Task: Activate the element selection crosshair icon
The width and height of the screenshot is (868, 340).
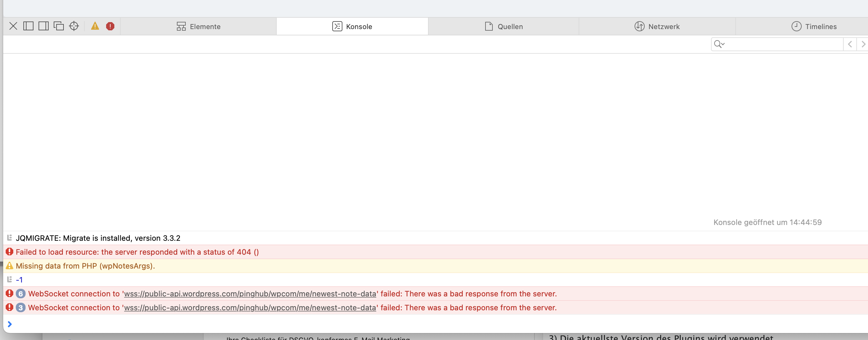Action: [x=74, y=26]
